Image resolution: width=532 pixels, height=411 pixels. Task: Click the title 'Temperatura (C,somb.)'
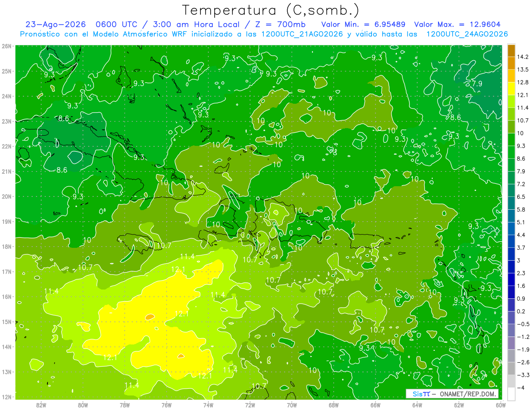coord(271,10)
